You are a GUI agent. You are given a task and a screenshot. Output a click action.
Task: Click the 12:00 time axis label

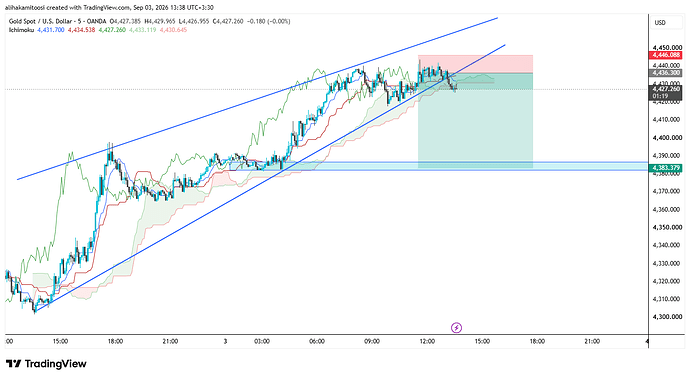[427, 341]
